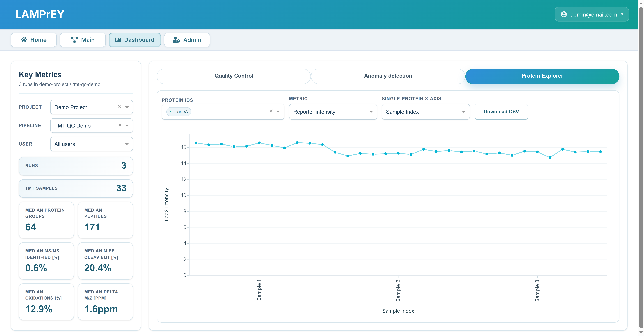644x336 pixels.
Task: Click the Home house icon
Action: coord(24,40)
